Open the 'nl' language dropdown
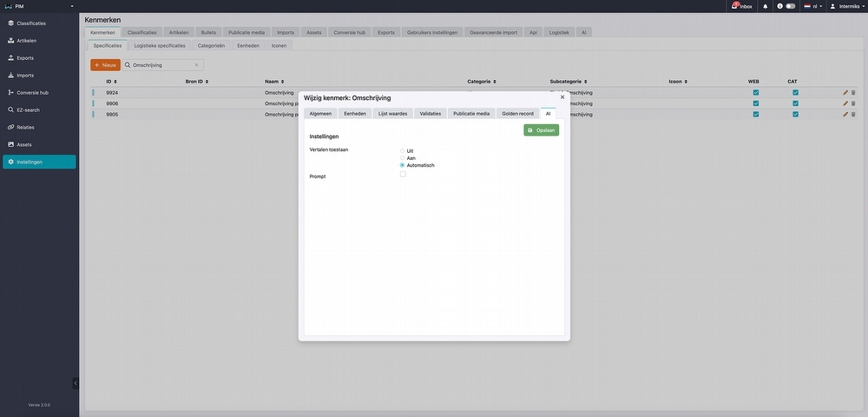 (x=813, y=6)
